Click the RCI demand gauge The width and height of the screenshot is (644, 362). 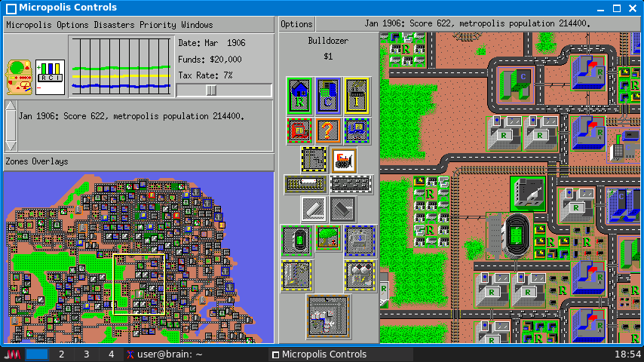(50, 77)
